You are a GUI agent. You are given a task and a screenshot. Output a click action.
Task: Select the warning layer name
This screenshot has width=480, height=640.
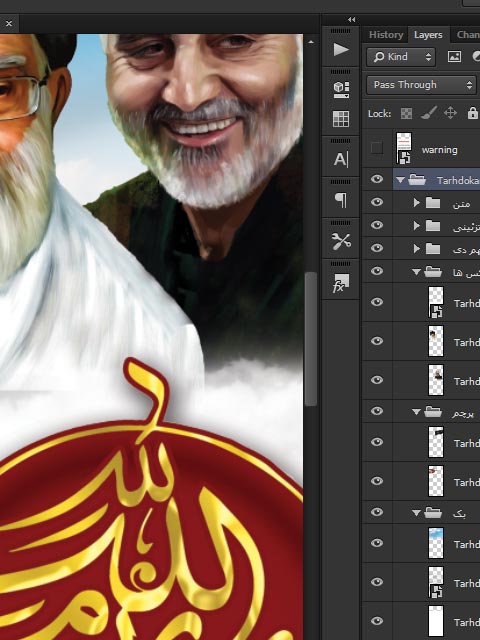[439, 150]
